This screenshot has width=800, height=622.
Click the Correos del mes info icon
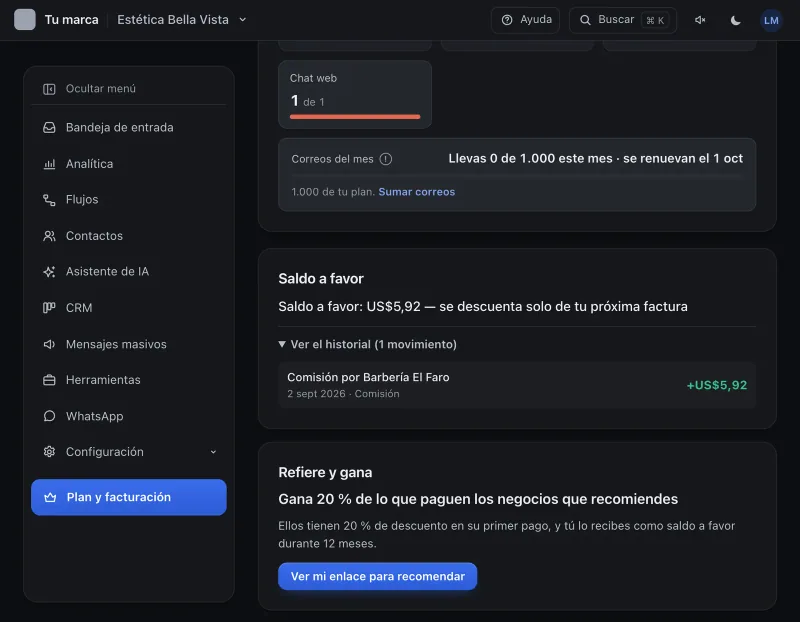tap(386, 159)
